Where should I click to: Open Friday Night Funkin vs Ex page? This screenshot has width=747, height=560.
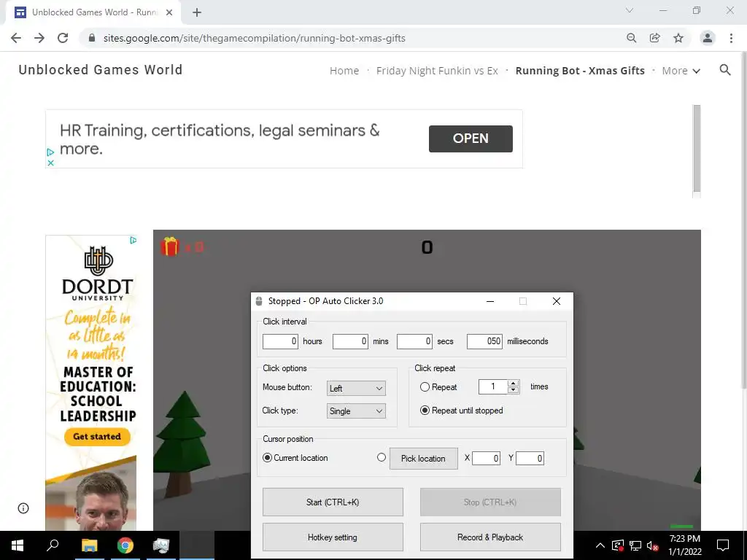437,71
